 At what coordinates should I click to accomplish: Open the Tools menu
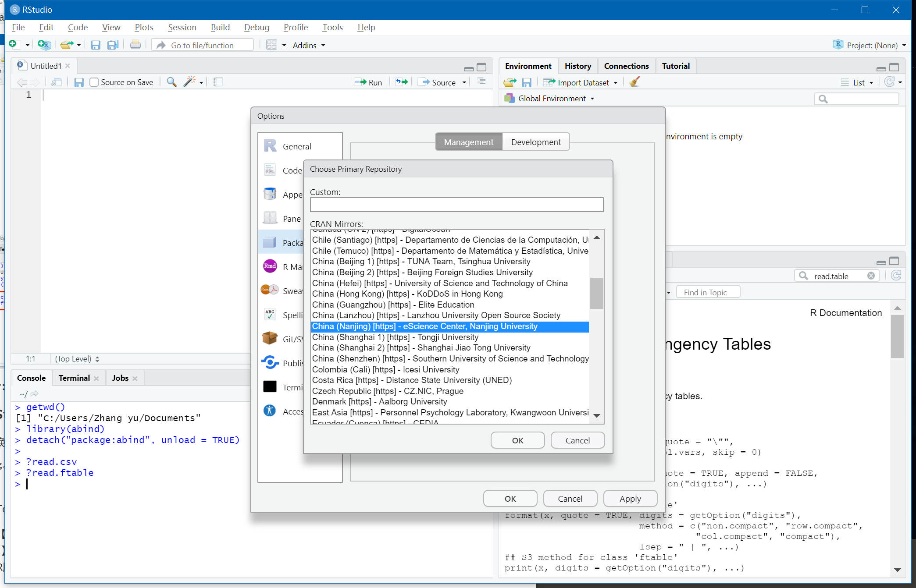[332, 27]
